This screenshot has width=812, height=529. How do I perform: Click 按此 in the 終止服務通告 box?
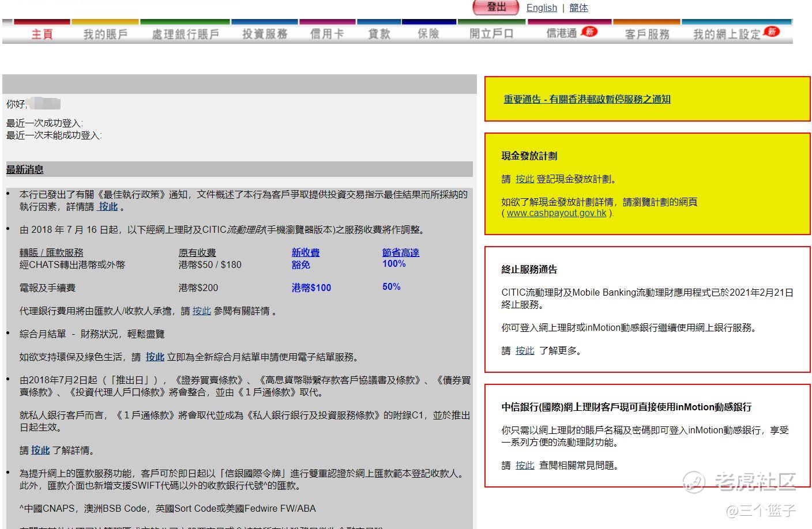point(524,350)
